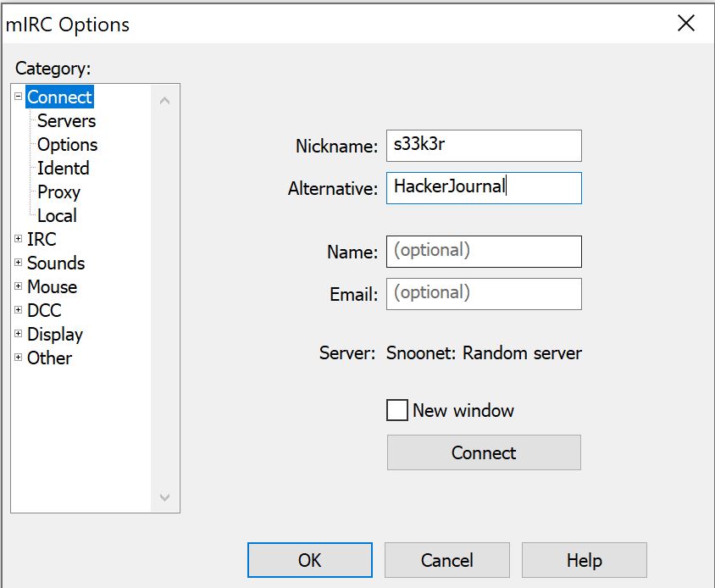Open Proxy settings in tree
Viewport: 715px width, 588px height.
[x=58, y=192]
